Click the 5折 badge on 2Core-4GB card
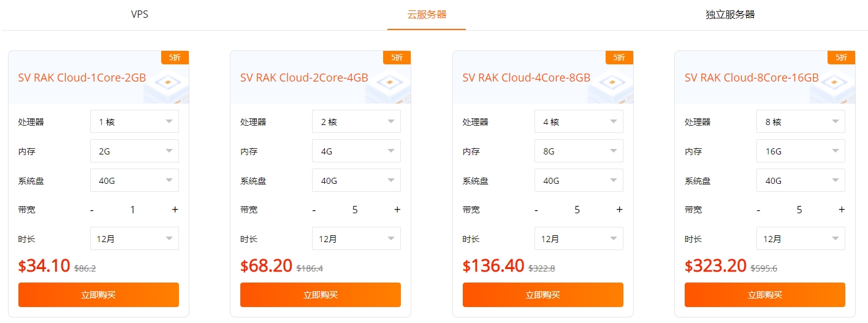 coord(397,58)
